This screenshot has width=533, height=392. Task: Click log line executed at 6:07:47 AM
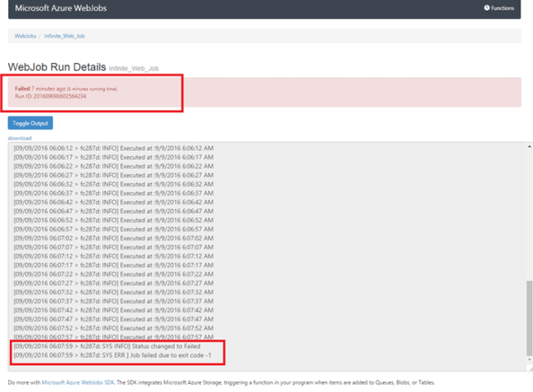(x=113, y=319)
